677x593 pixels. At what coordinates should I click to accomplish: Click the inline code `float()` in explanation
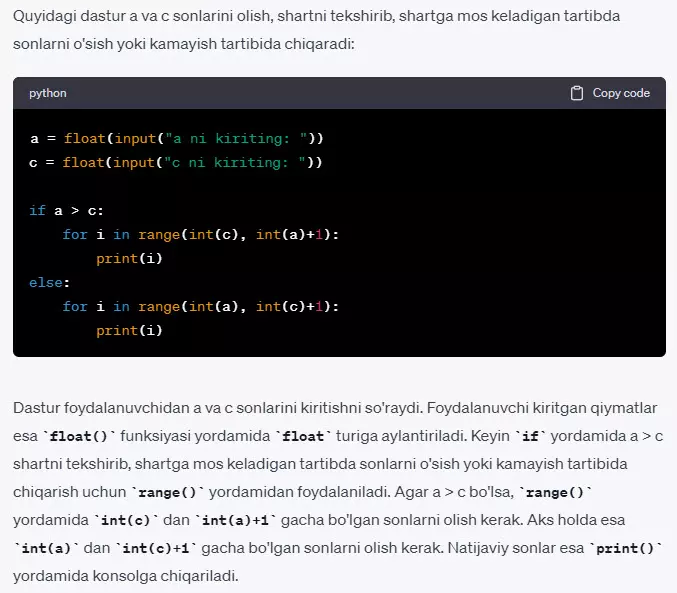pos(79,436)
